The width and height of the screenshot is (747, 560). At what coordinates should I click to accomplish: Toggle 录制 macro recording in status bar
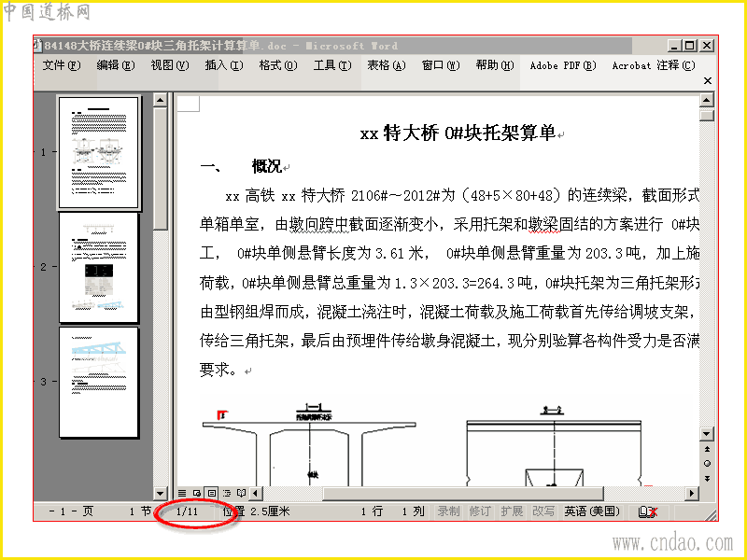[x=448, y=511]
